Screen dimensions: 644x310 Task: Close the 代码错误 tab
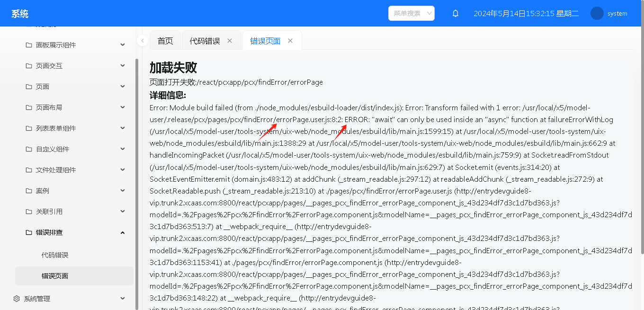(230, 41)
